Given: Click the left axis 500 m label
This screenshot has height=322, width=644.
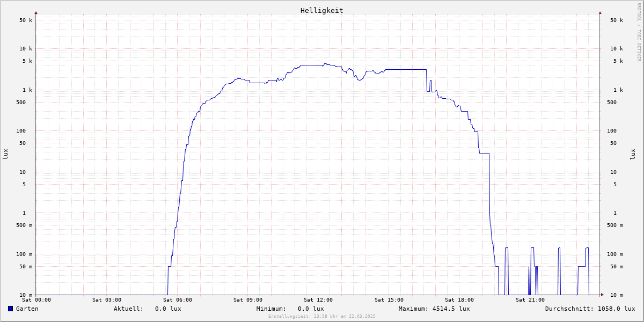Looking at the screenshot, I should (24, 225).
